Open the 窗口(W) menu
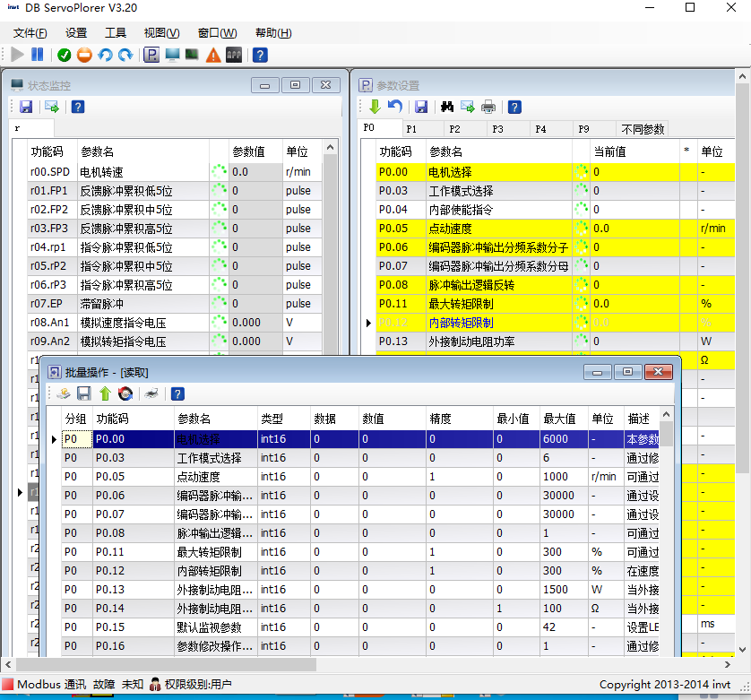The image size is (751, 700). 218,33
